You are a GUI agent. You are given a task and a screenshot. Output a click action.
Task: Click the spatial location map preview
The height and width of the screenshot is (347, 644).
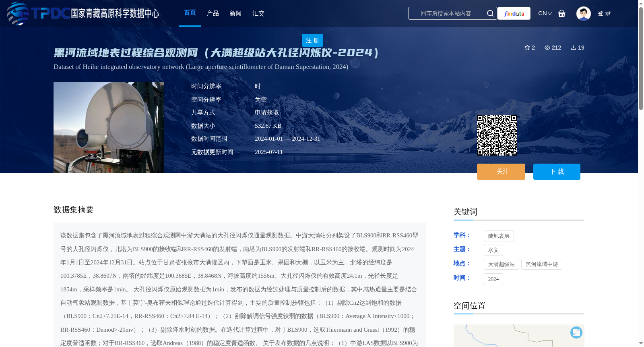point(519,336)
